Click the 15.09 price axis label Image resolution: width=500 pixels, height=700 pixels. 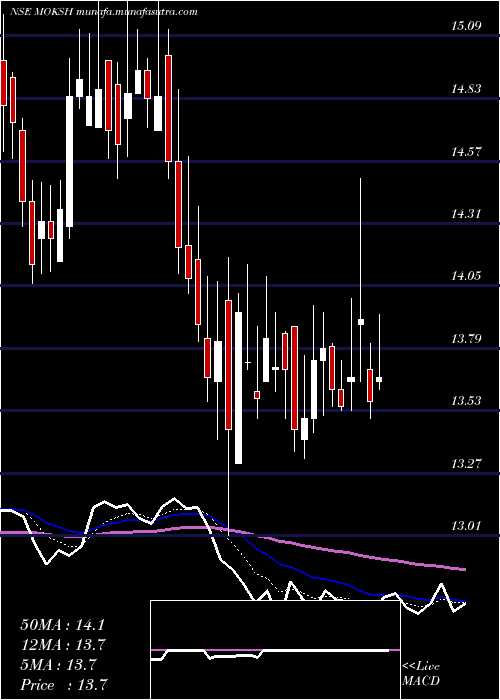tap(466, 26)
